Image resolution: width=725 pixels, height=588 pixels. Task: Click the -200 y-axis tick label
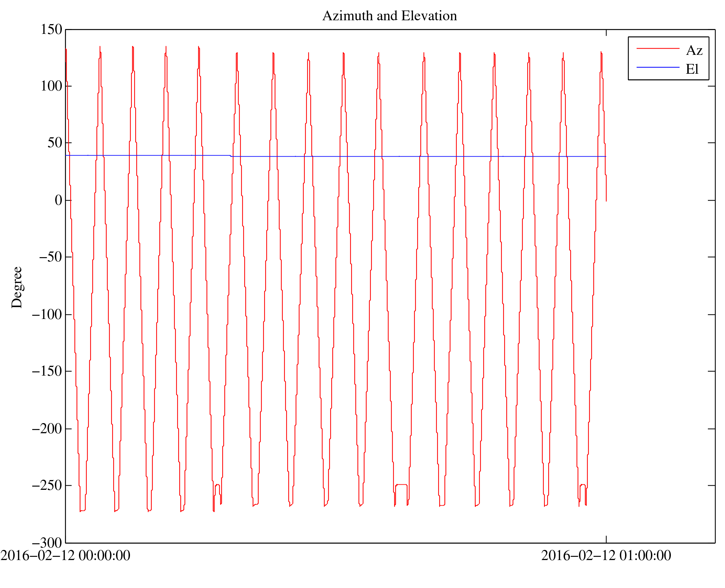tap(47, 429)
